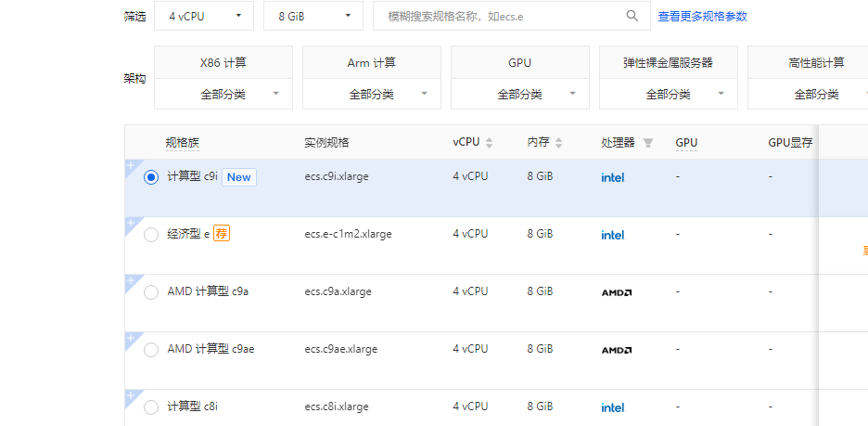Sort by the vCPU column arrows
This screenshot has height=426, width=868.
489,143
